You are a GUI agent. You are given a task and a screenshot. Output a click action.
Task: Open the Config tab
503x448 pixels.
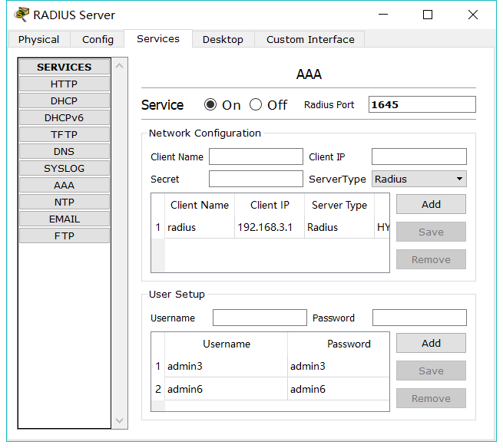tap(98, 39)
